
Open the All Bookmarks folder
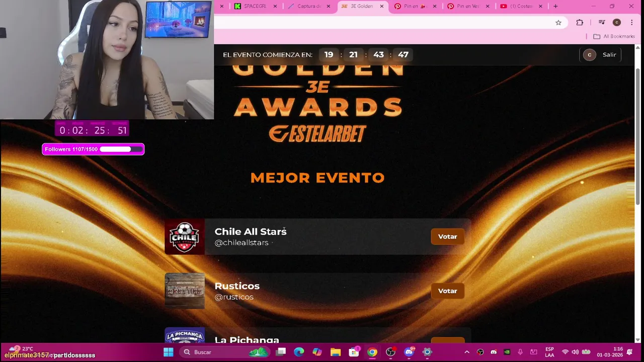point(614,36)
